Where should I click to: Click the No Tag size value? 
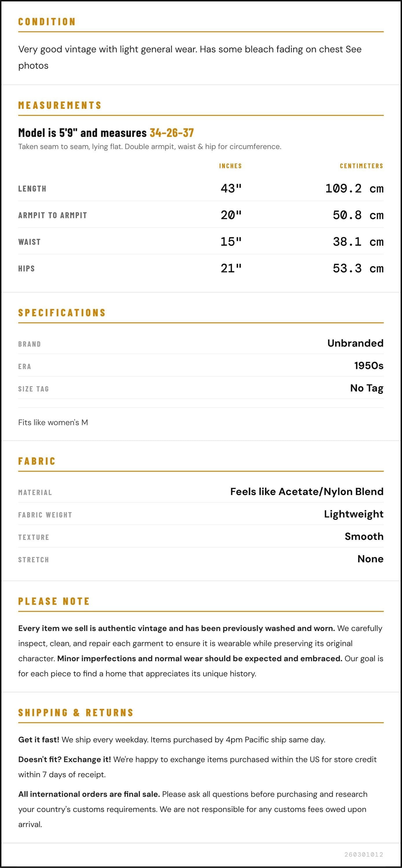(x=367, y=388)
